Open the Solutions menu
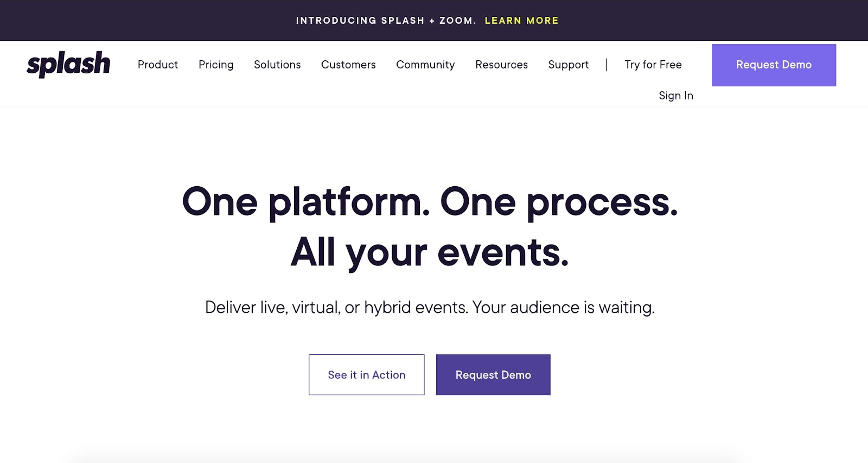 [x=277, y=65]
